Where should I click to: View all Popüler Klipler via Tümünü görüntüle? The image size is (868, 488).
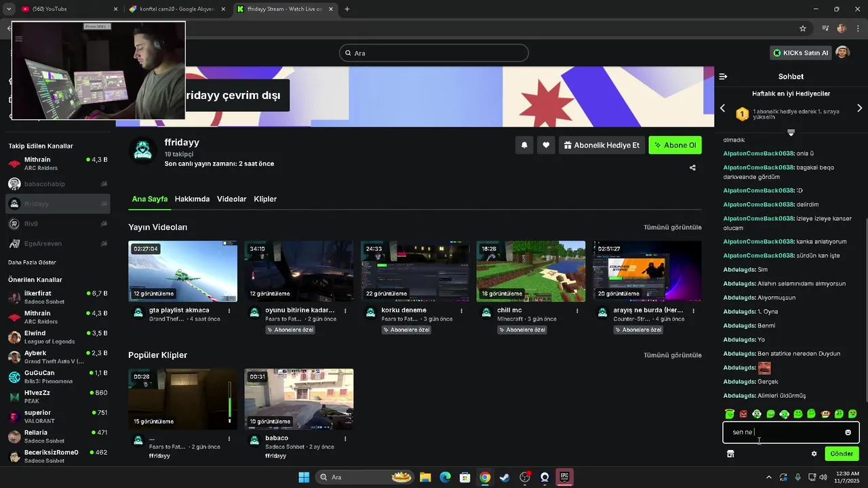pos(673,355)
